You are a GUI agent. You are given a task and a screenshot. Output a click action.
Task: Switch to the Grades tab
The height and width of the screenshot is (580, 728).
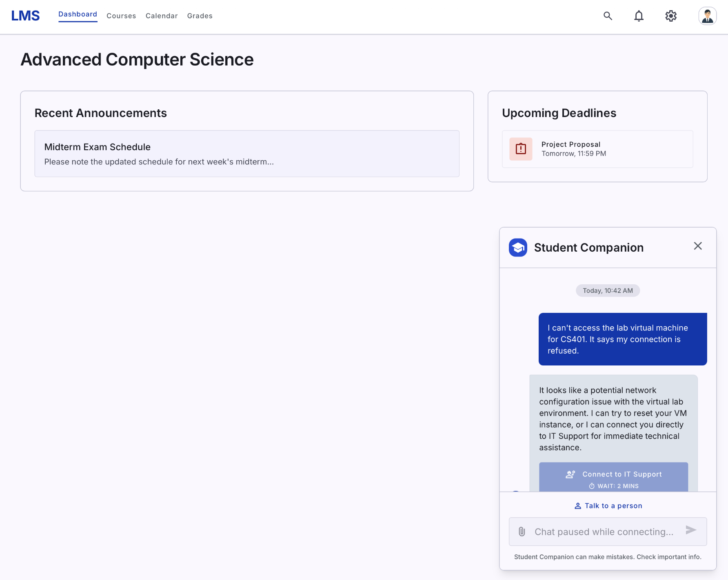(200, 16)
